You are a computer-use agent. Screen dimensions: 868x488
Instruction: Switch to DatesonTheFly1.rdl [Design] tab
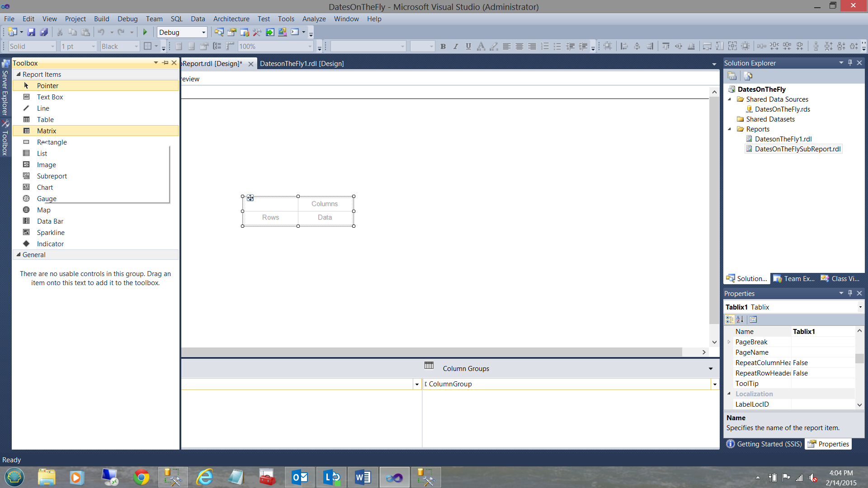tap(302, 64)
